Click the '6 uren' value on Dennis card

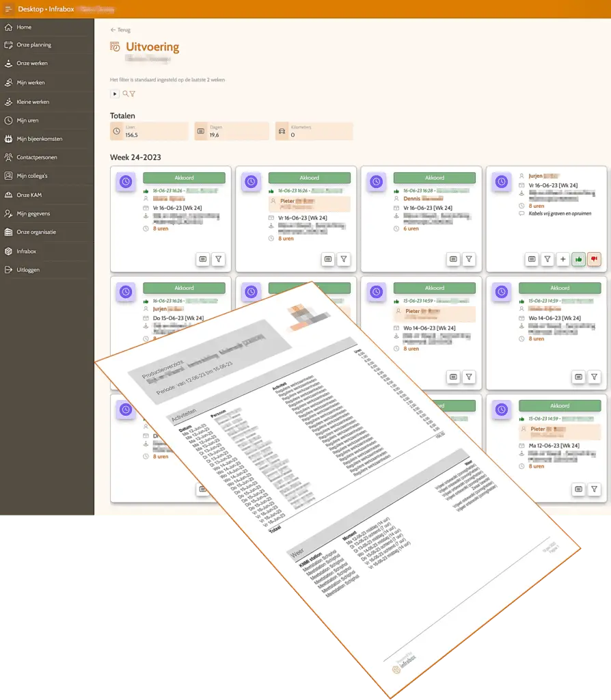pos(411,228)
